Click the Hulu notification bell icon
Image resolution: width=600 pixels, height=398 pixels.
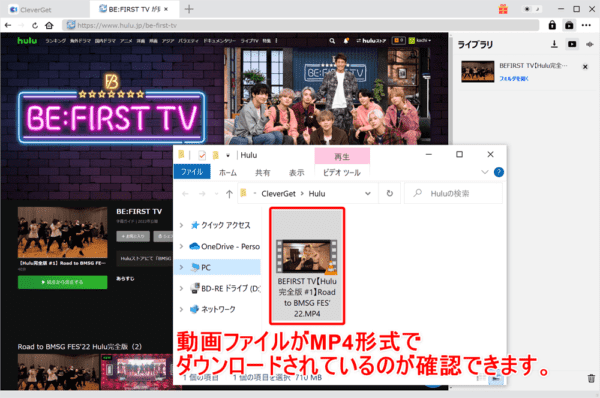pyautogui.click(x=346, y=41)
